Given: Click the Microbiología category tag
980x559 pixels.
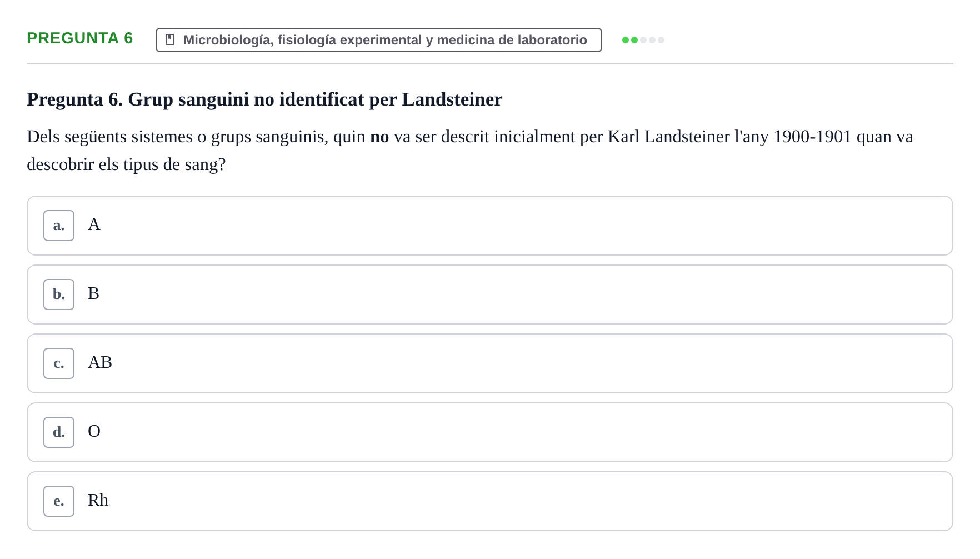Looking at the screenshot, I should click(378, 40).
